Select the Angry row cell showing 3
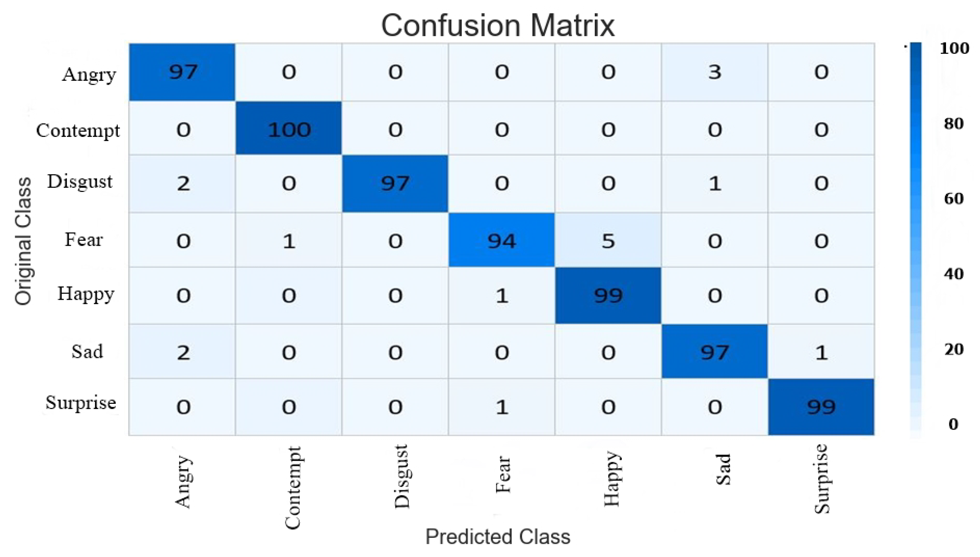This screenshot has height=557, width=980. pyautogui.click(x=714, y=72)
